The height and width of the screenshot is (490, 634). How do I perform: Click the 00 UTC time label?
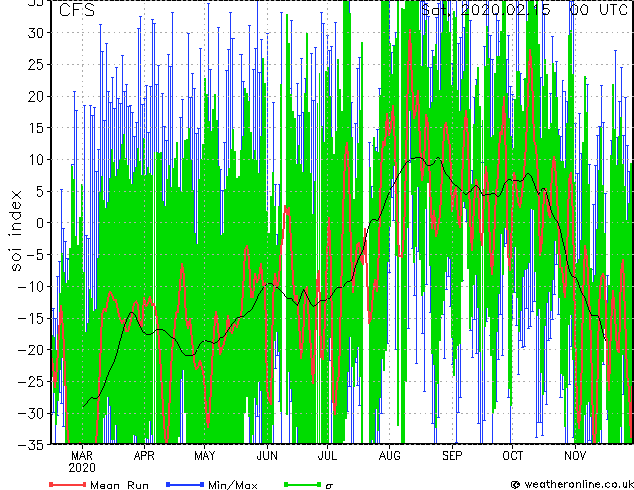pyautogui.click(x=599, y=9)
